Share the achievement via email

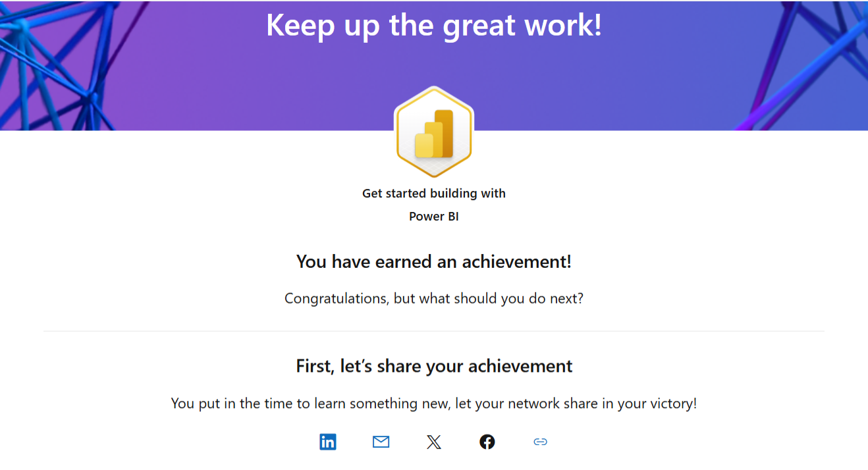click(x=381, y=442)
